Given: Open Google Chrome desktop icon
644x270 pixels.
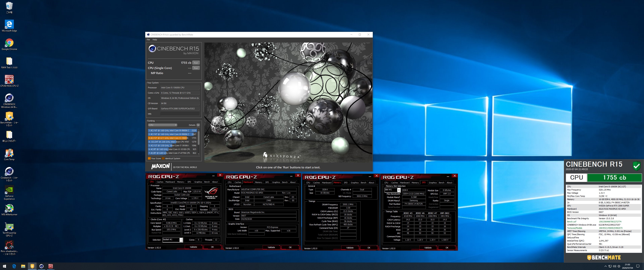Looking at the screenshot, I should [9, 44].
